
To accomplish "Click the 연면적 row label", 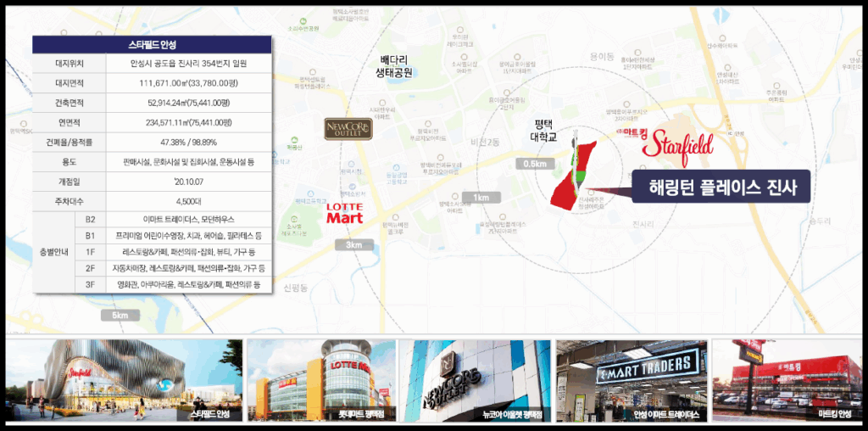I will [70, 122].
